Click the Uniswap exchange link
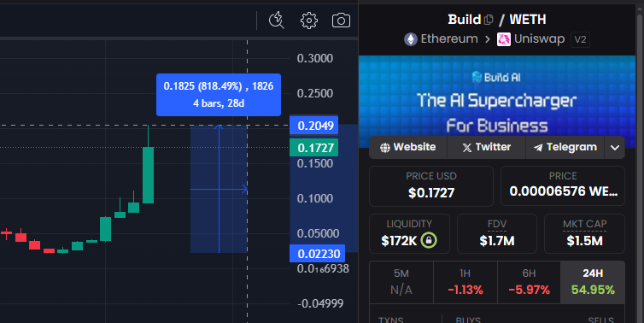The image size is (644, 323). coord(531,39)
